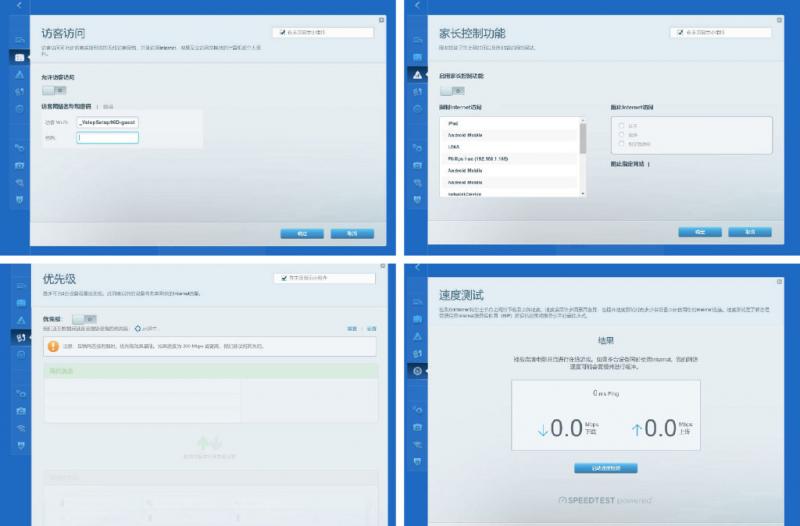The height and width of the screenshot is (526, 800).
Task: Go back with arrow above 访客访问 panel
Action: point(19,5)
